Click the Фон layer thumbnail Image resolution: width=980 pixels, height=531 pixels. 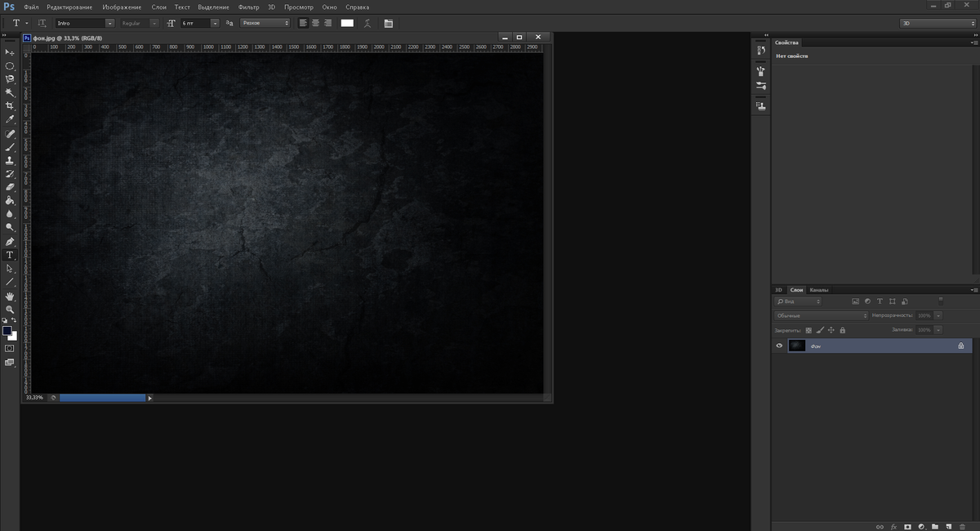(797, 346)
